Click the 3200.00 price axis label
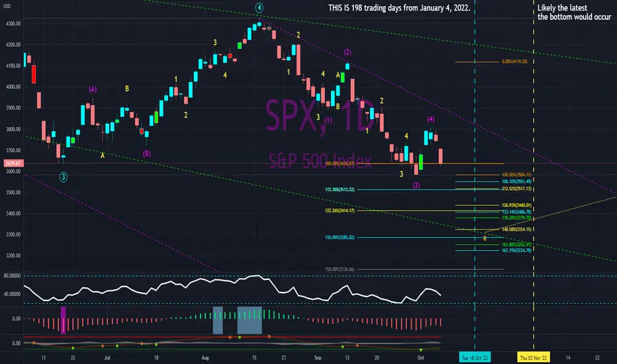This screenshot has height=364, width=617. tap(13, 255)
